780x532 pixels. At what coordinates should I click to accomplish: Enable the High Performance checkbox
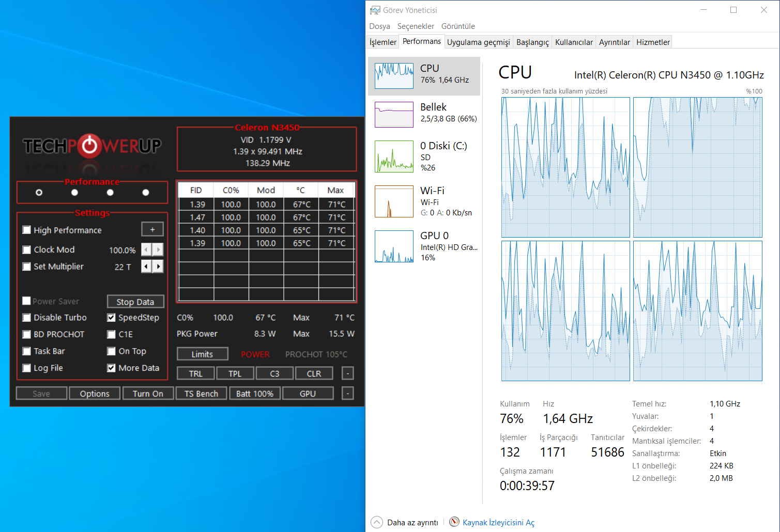point(27,230)
